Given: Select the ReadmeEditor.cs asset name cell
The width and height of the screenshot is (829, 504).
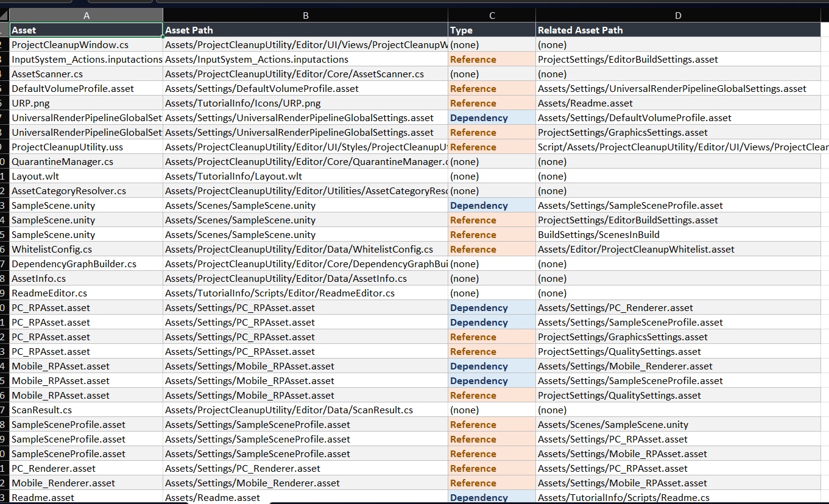Looking at the screenshot, I should (x=86, y=293).
